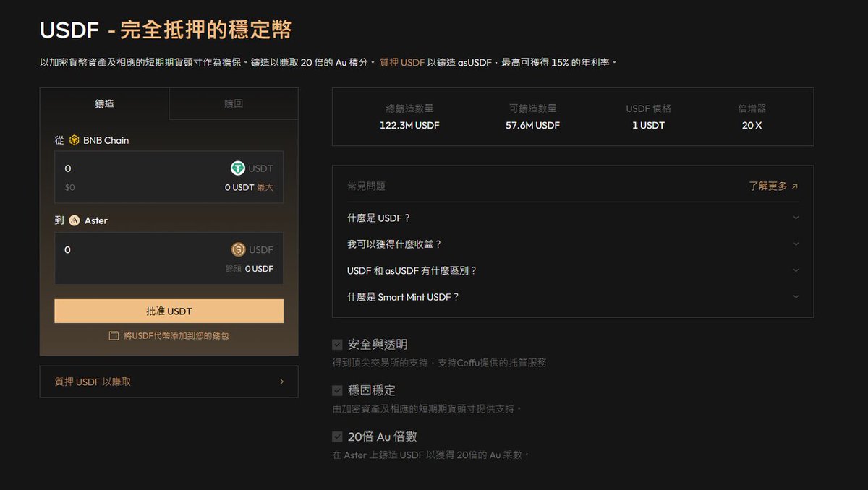Click the BNB Chain logo icon
Image resolution: width=868 pixels, height=490 pixels.
coord(74,140)
